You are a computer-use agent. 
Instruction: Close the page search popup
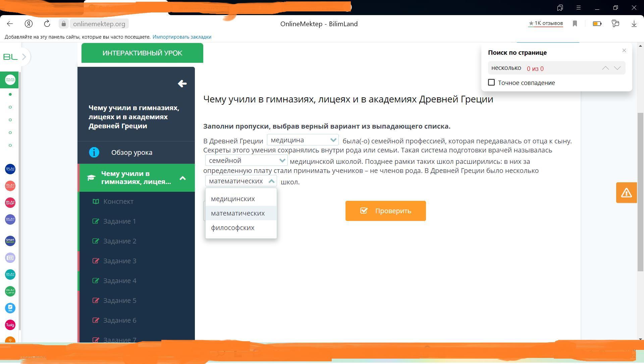click(x=624, y=50)
